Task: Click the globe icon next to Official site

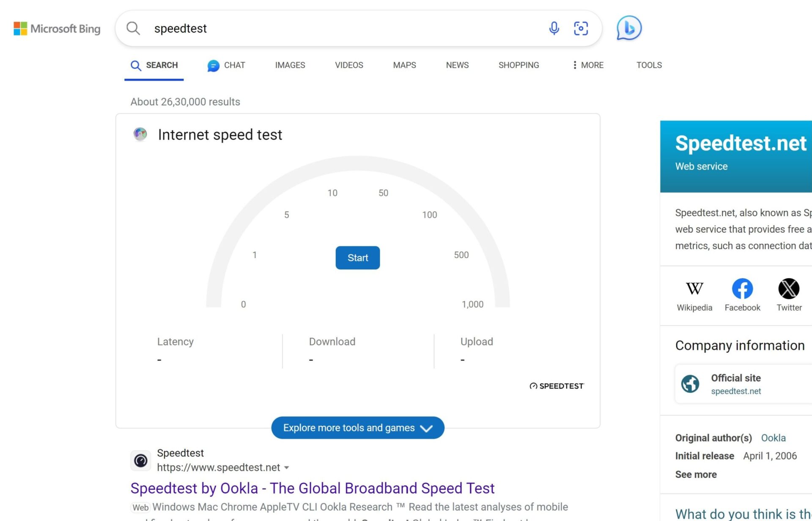Action: (690, 383)
